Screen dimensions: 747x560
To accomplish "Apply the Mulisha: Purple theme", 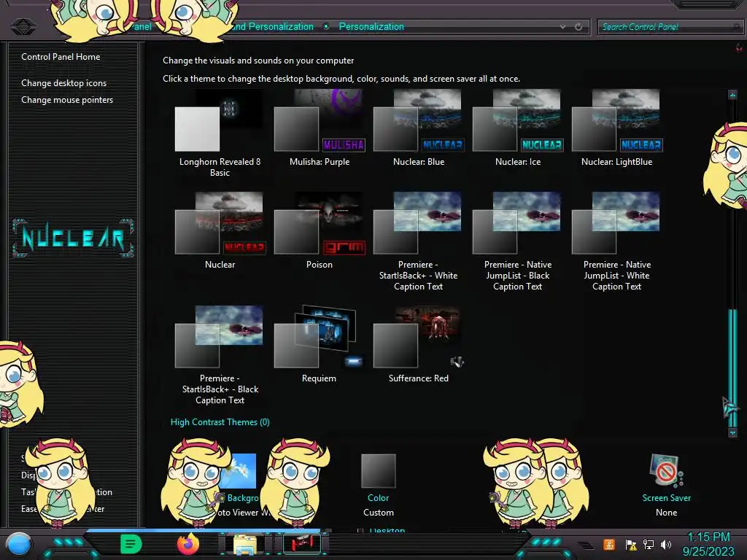I will [x=320, y=128].
